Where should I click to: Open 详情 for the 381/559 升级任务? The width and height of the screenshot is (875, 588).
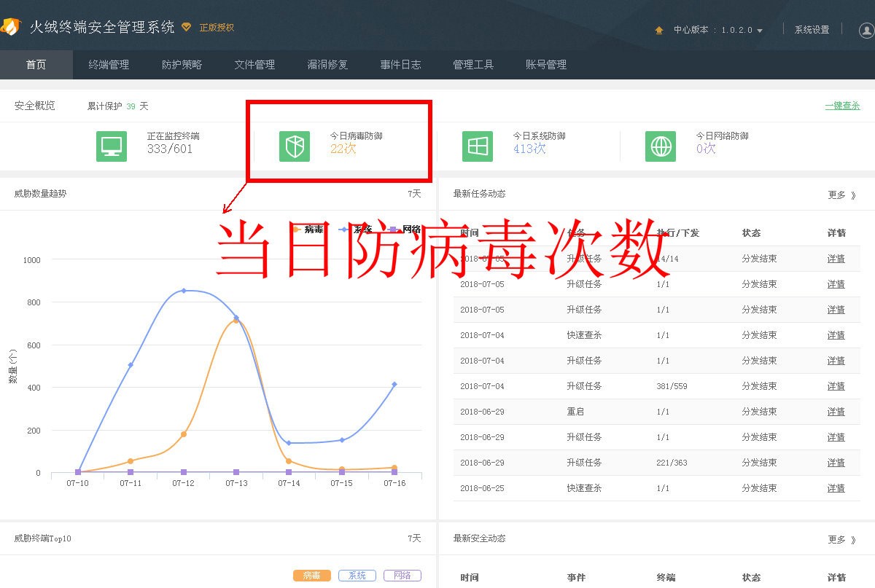[x=836, y=386]
